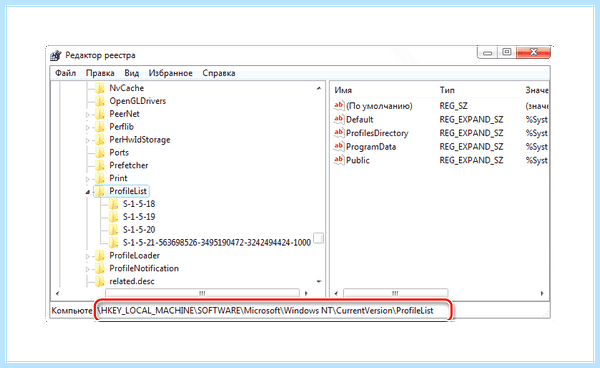The width and height of the screenshot is (600, 368).
Task: Click the Ports folder icon
Action: (100, 153)
